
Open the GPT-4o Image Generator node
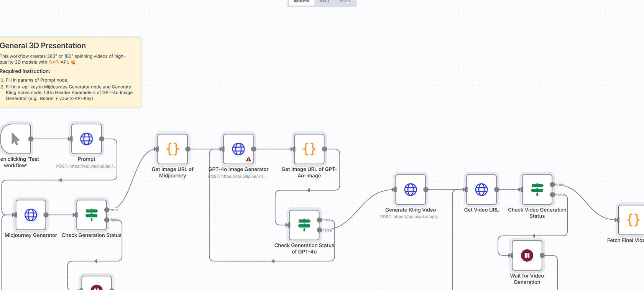238,149
